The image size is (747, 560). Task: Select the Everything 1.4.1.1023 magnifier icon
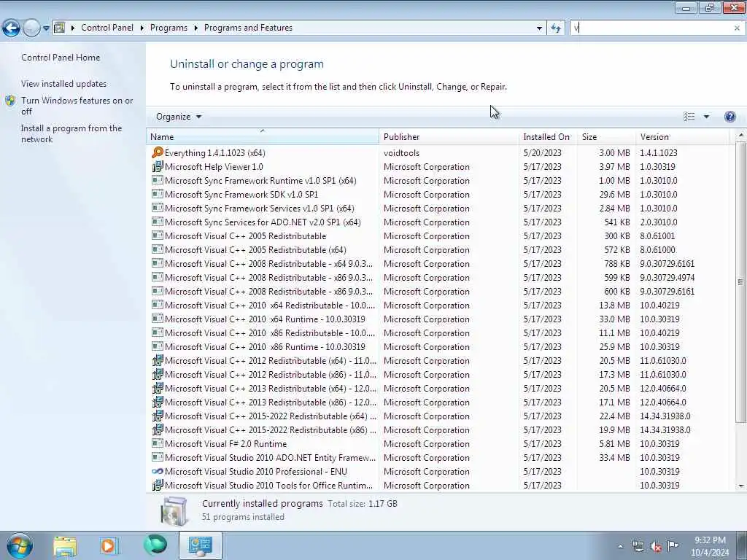pos(158,152)
